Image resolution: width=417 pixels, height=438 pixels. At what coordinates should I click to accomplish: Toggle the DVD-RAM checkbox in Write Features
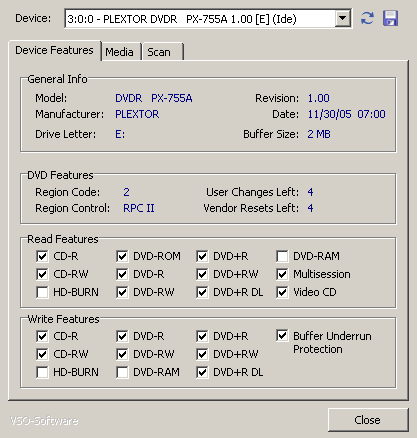122,372
